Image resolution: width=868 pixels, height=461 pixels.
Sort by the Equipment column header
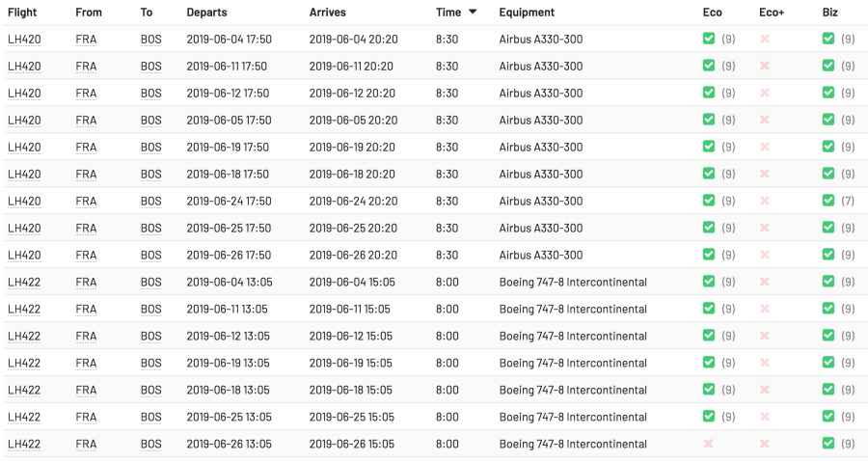point(527,13)
